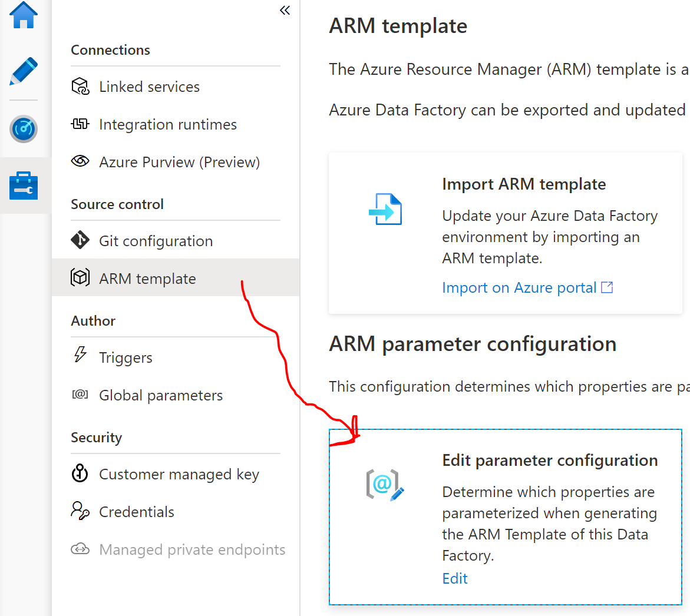Collapse the manage sidebar with double chevron
This screenshot has height=616, width=690.
(x=285, y=10)
